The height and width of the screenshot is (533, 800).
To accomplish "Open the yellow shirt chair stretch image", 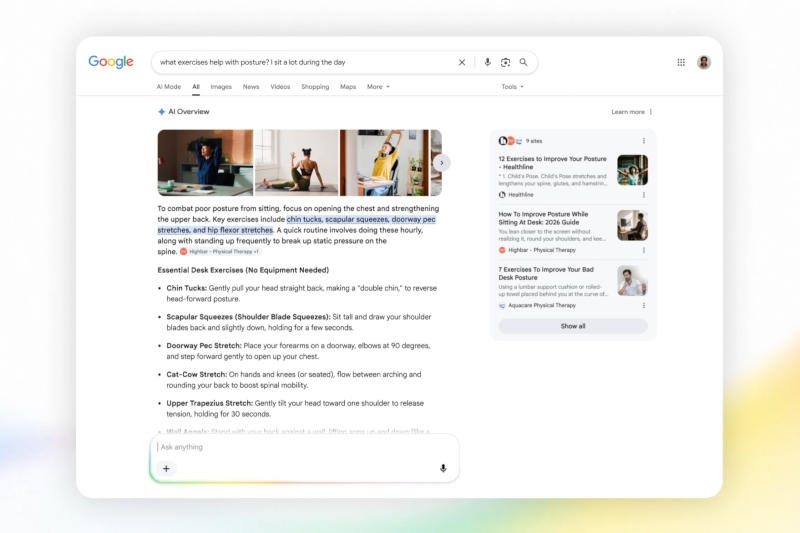I will pyautogui.click(x=384, y=163).
